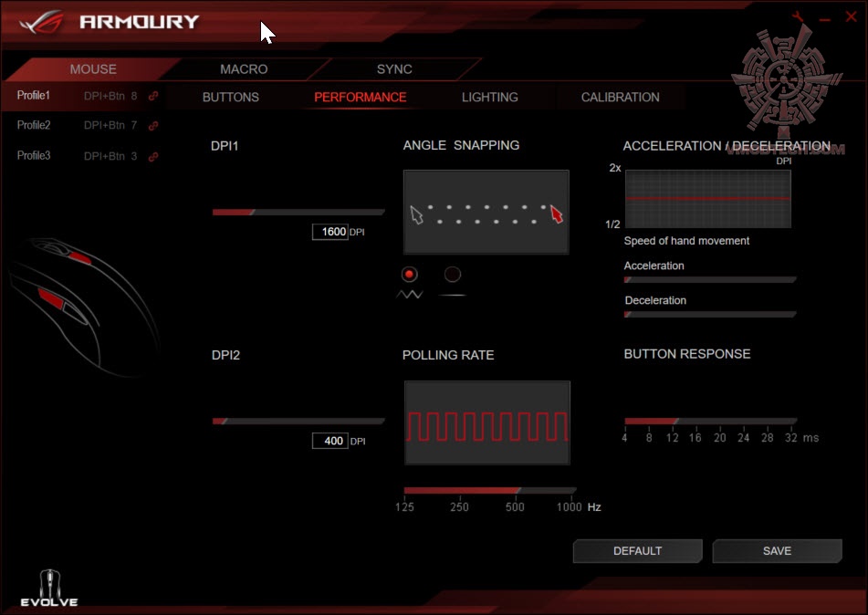Adjust the button response slider

coord(710,422)
